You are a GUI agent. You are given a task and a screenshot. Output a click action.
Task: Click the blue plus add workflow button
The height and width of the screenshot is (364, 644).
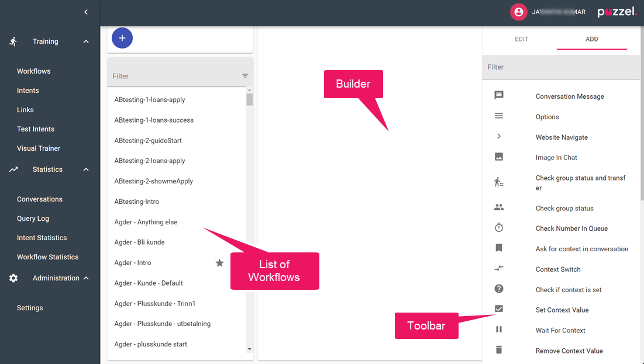(x=122, y=38)
